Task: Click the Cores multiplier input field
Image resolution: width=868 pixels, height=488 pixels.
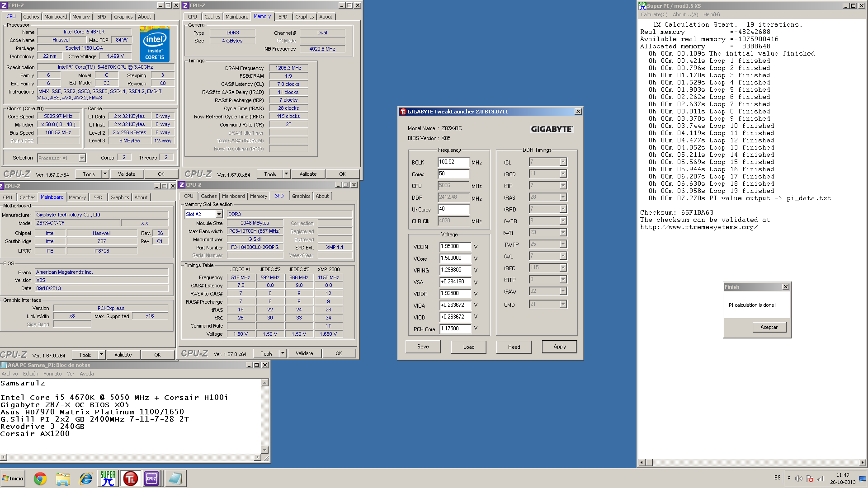Action: click(x=453, y=174)
